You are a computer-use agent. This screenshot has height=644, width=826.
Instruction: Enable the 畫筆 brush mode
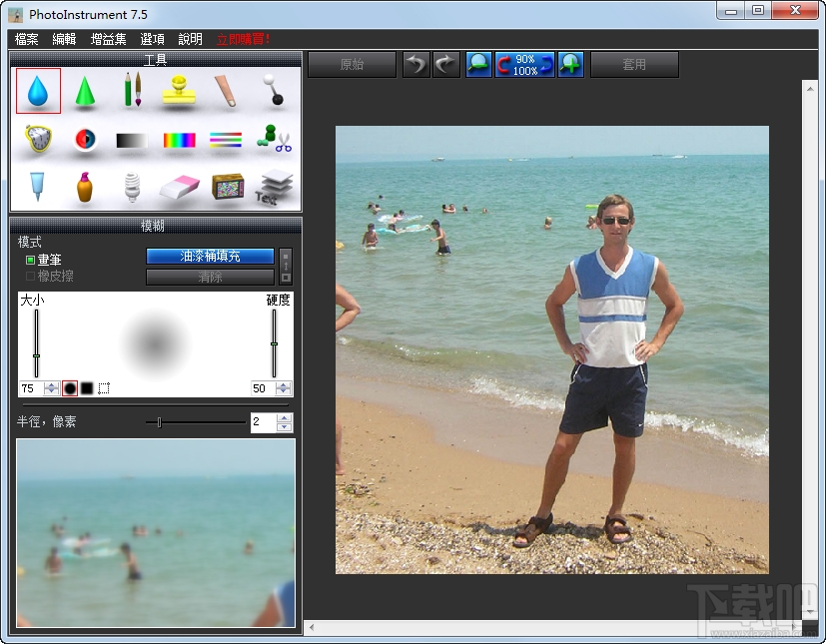(44, 260)
